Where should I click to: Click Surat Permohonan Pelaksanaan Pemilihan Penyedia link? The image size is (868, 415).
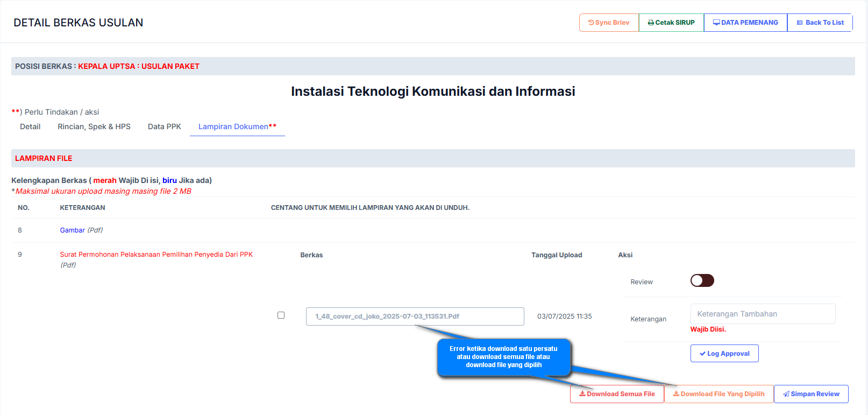pos(156,255)
